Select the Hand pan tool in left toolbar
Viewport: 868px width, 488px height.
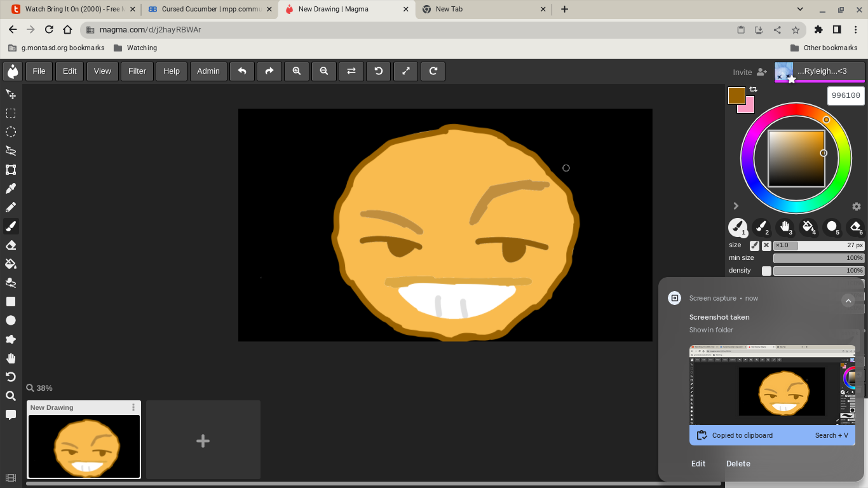click(x=11, y=358)
